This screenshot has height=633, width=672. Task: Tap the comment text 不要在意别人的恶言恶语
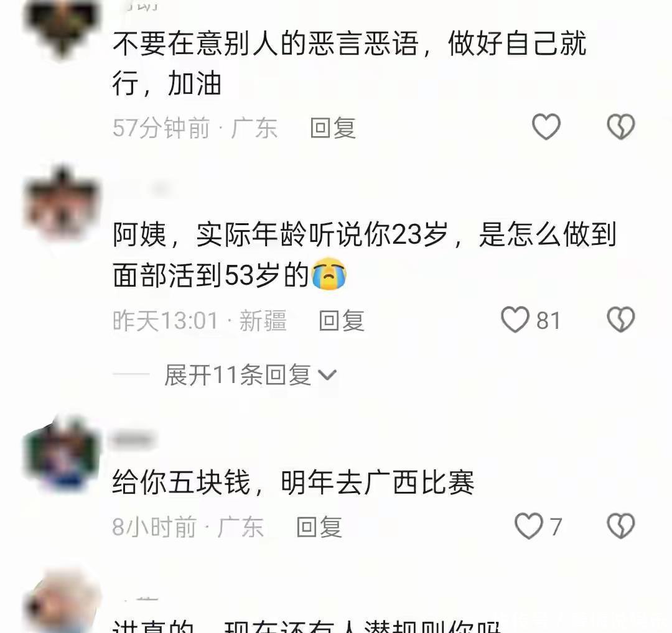pyautogui.click(x=265, y=44)
